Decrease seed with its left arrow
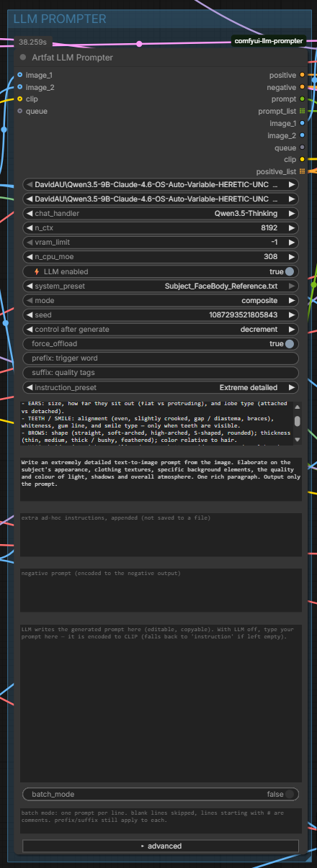Viewport: 317px width, 868px height. tap(29, 315)
